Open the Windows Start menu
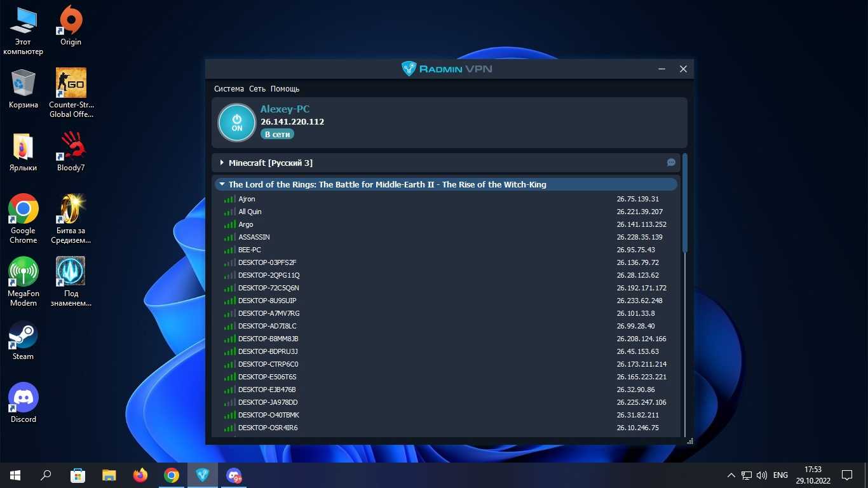This screenshot has height=488, width=868. [x=15, y=475]
